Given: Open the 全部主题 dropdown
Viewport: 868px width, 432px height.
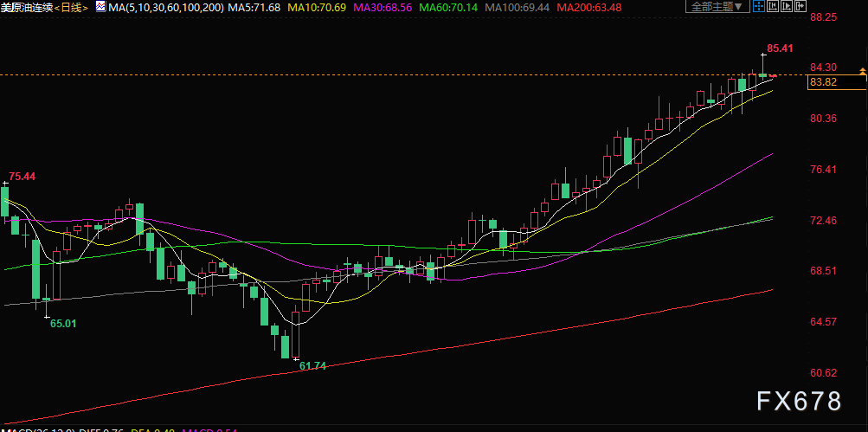Looking at the screenshot, I should (717, 7).
